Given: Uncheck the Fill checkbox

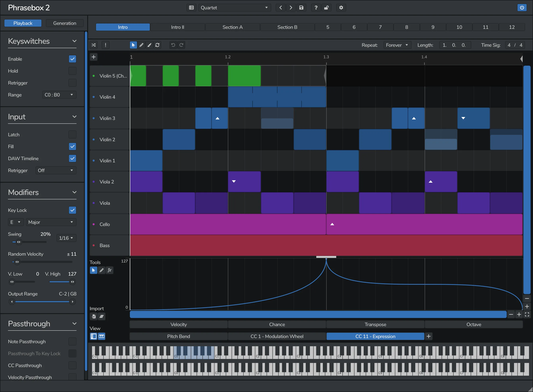Looking at the screenshot, I should pyautogui.click(x=73, y=146).
